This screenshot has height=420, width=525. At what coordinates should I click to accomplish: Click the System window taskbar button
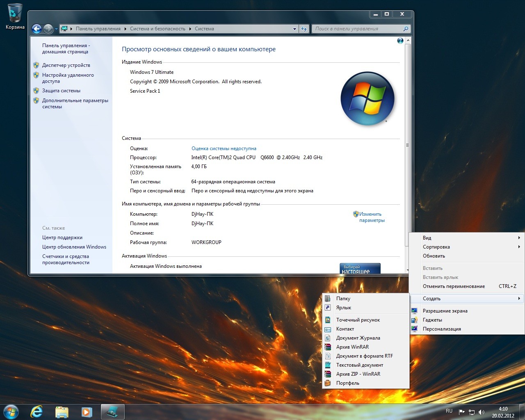click(x=112, y=412)
